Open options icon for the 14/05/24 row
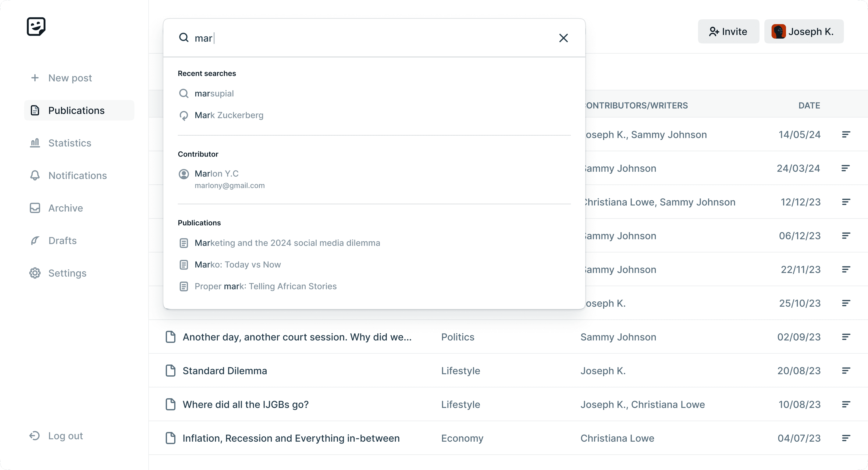 846,135
